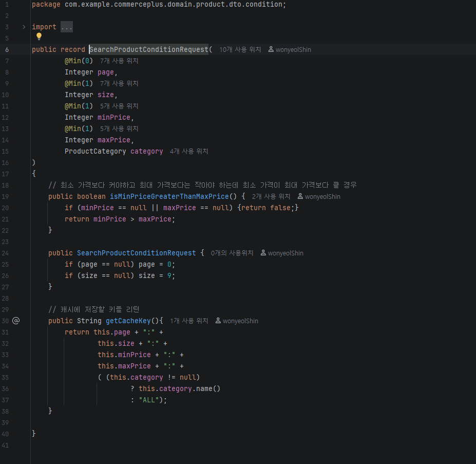Click wonyeolShin author hint beside isMinPriceGreaterThanMaxPrice
The height and width of the screenshot is (464, 476).
point(319,197)
